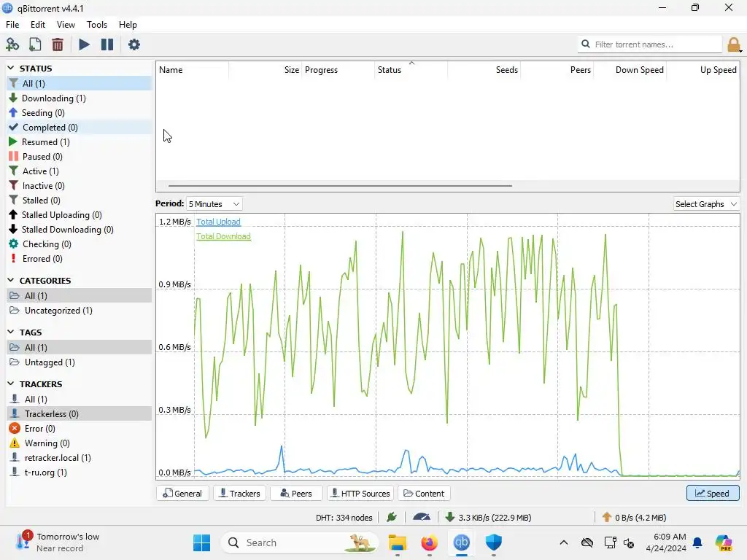The width and height of the screenshot is (747, 560).
Task: Open Firefox from the taskbar
Action: coord(429,542)
